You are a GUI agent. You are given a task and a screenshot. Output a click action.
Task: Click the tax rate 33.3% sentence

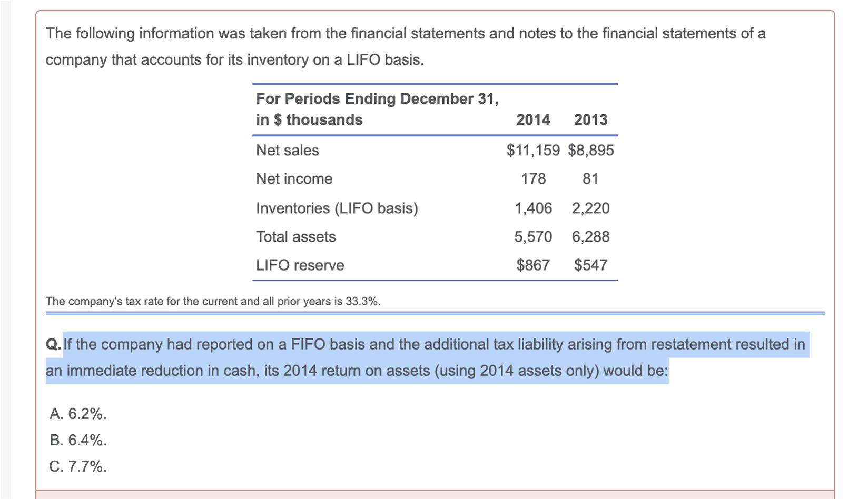click(213, 302)
